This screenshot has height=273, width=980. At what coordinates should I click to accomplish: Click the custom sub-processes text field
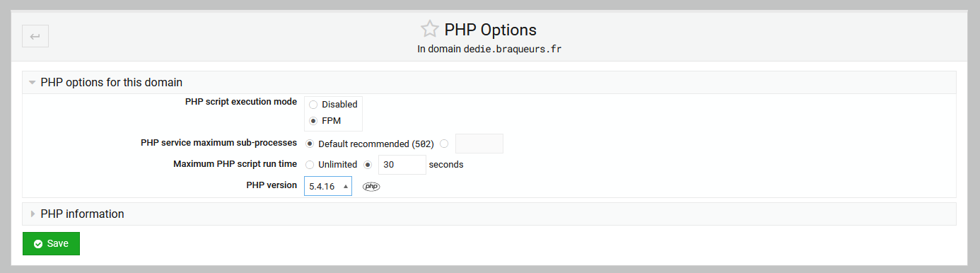[479, 144]
